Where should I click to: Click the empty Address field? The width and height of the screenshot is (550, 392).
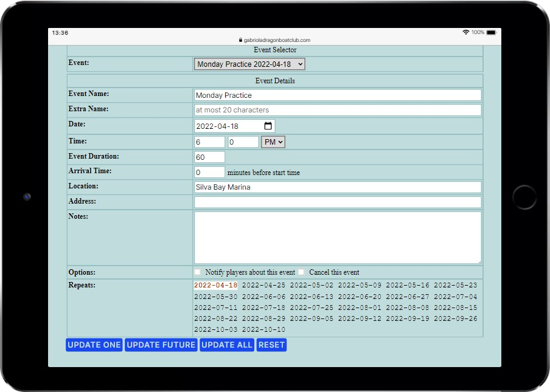coord(338,202)
